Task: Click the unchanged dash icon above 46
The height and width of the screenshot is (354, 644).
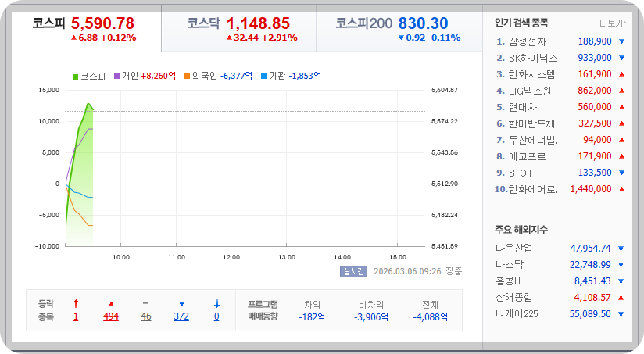Action: pos(146,303)
